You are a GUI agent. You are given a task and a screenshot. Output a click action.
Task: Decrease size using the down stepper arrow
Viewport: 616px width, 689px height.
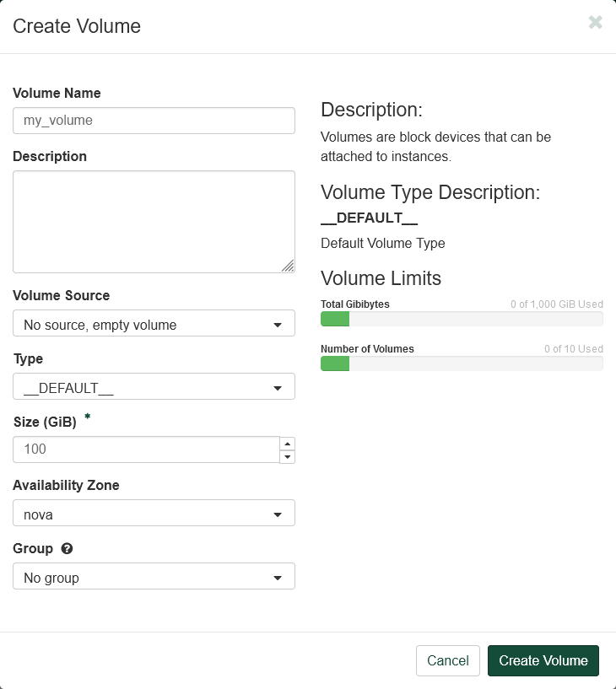[x=287, y=456]
